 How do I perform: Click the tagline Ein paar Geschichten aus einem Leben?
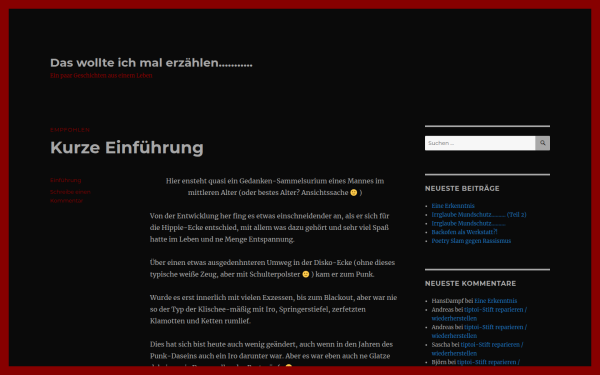(101, 76)
